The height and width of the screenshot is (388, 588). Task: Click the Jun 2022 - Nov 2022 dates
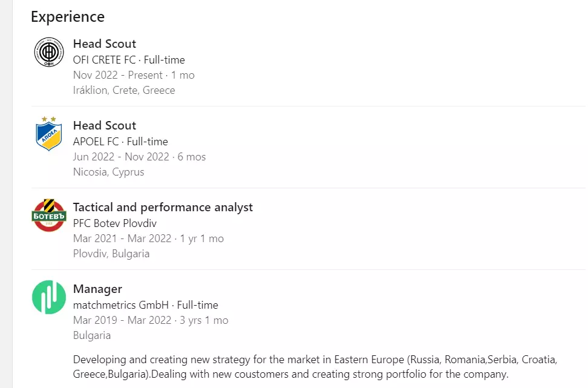[x=121, y=157]
